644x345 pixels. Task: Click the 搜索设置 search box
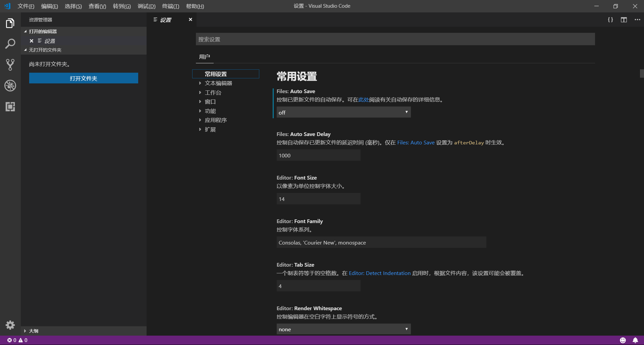pos(395,39)
